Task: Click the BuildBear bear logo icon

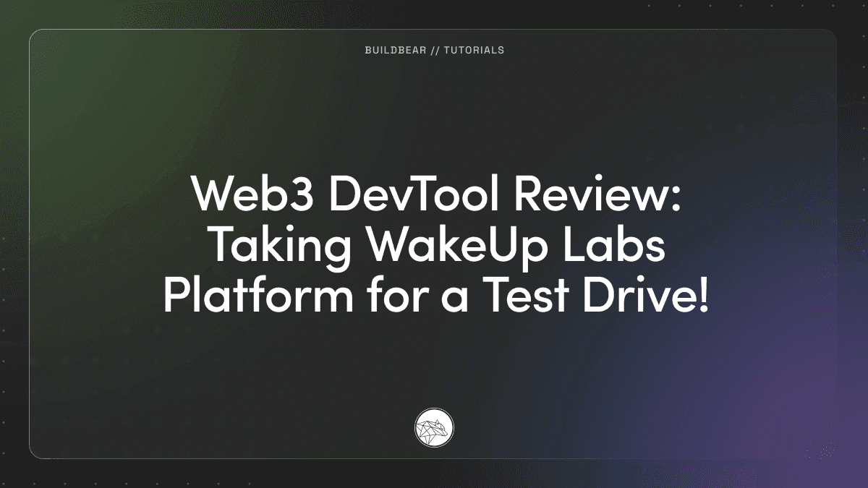Action: click(x=434, y=427)
